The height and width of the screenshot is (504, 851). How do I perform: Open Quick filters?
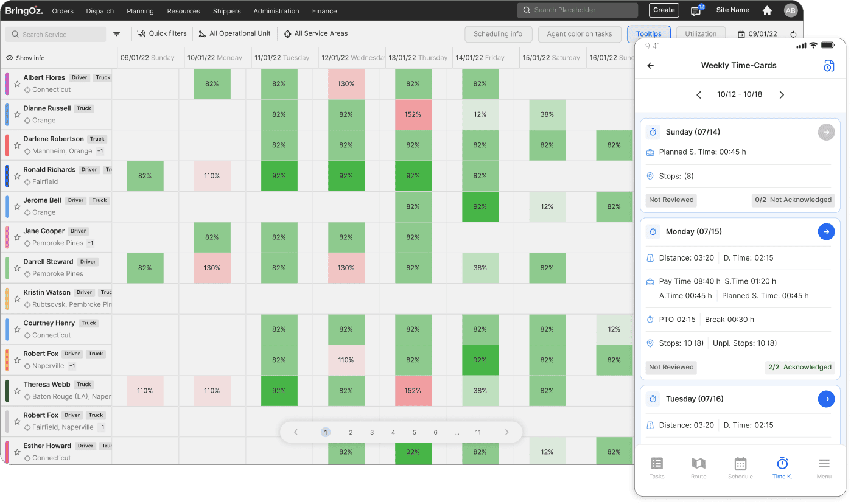(162, 34)
